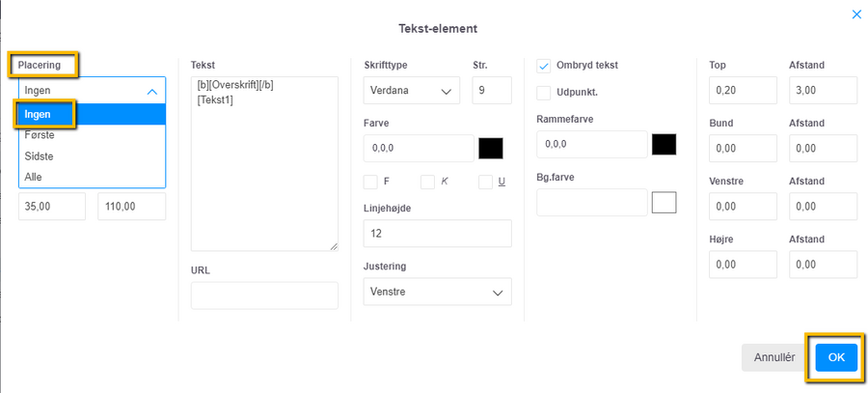Enable the Udpunkt. checkbox

tap(544, 93)
